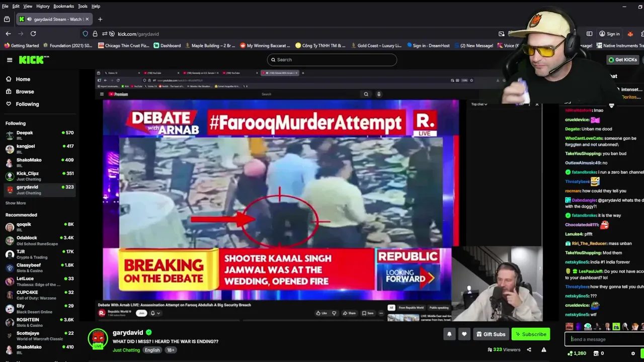The image size is (644, 362).
Task: Open Classybeef recommended channel
Action: pyautogui.click(x=39, y=267)
